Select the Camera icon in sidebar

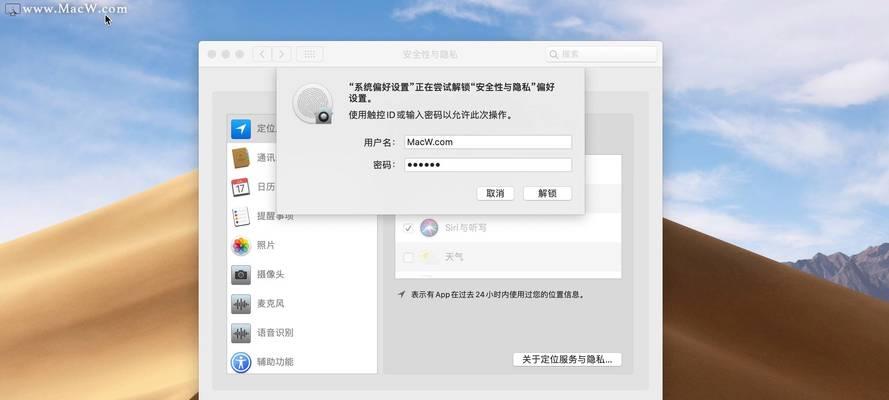point(241,275)
